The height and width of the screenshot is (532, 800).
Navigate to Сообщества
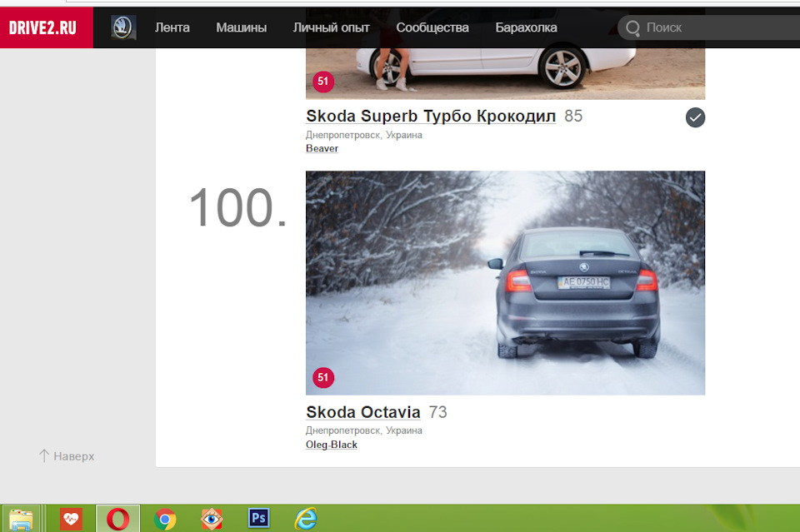pyautogui.click(x=432, y=27)
